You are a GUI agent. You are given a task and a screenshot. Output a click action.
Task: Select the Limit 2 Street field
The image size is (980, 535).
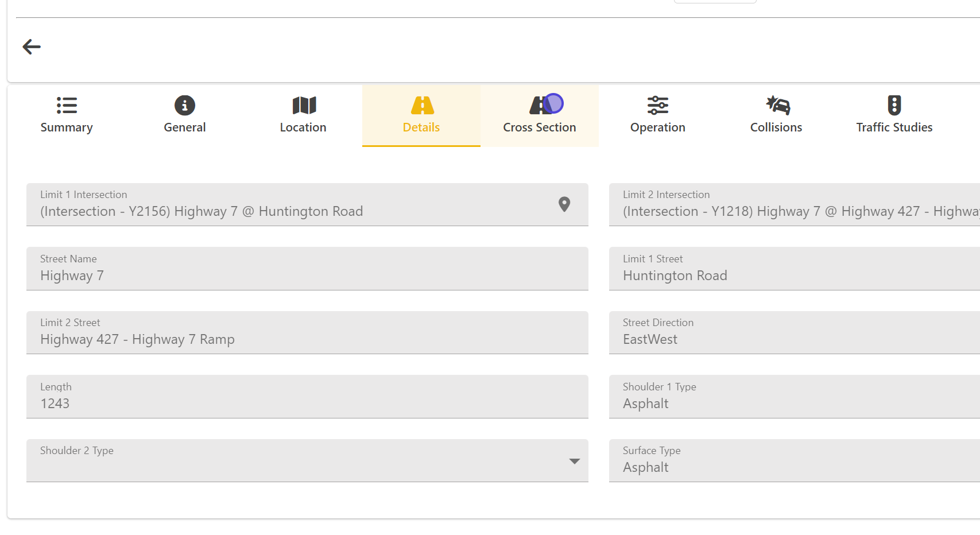click(307, 333)
